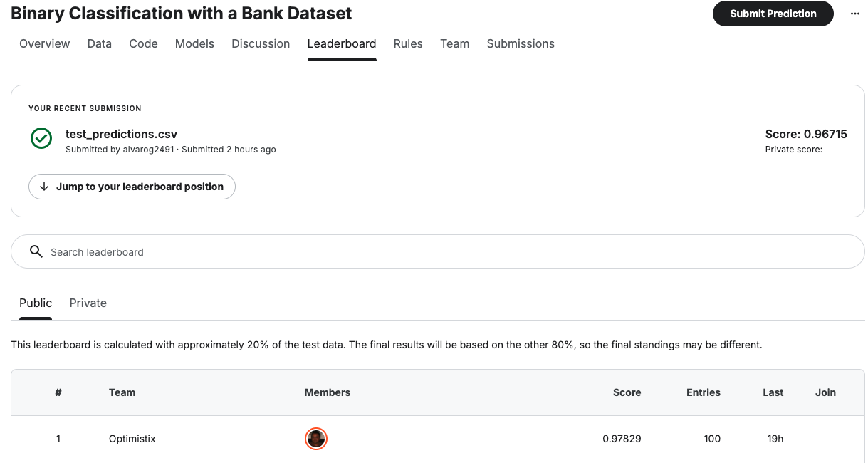Open the Overview tab
Viewport: 868px width, 463px height.
click(45, 43)
